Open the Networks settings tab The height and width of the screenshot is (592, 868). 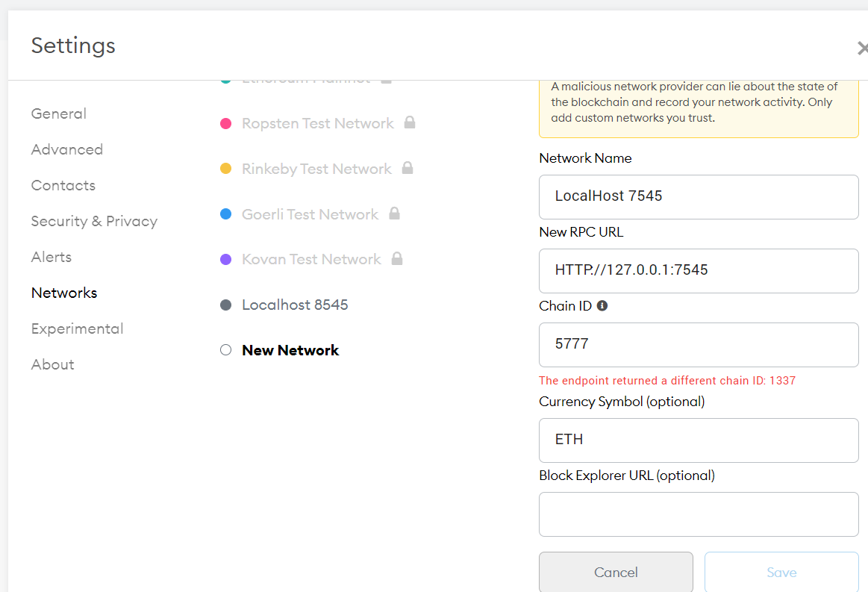64,293
